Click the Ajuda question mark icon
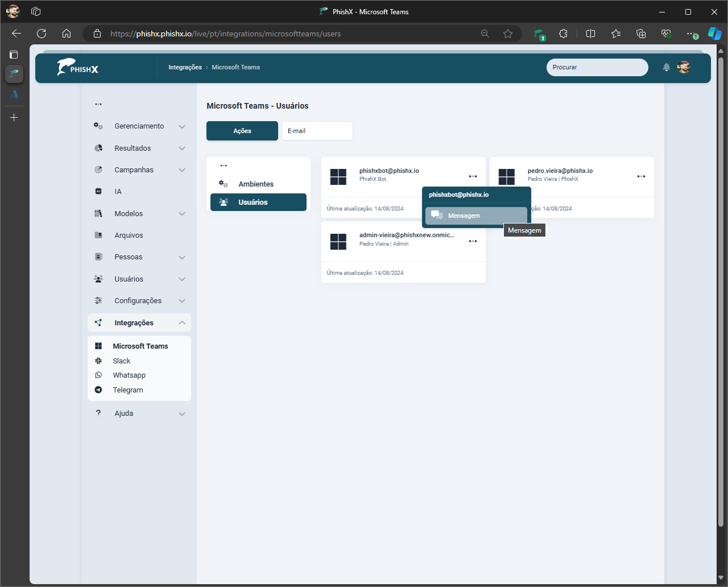Viewport: 728px width, 587px height. (x=98, y=414)
